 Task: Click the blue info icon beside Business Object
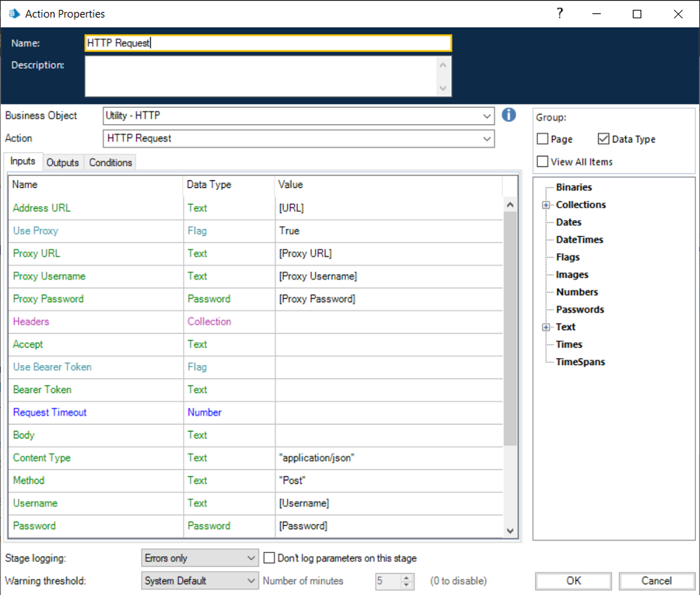(x=509, y=115)
